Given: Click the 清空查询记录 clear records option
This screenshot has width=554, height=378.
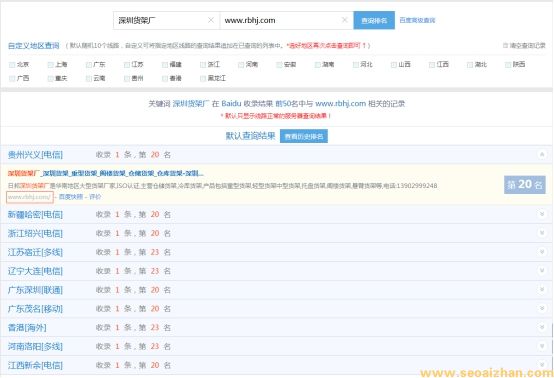Looking at the screenshot, I should (524, 45).
